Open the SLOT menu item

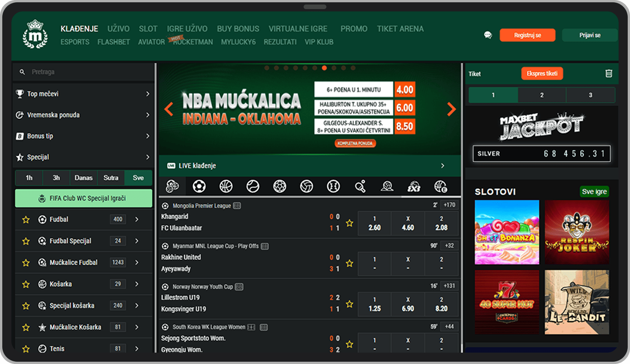point(148,29)
